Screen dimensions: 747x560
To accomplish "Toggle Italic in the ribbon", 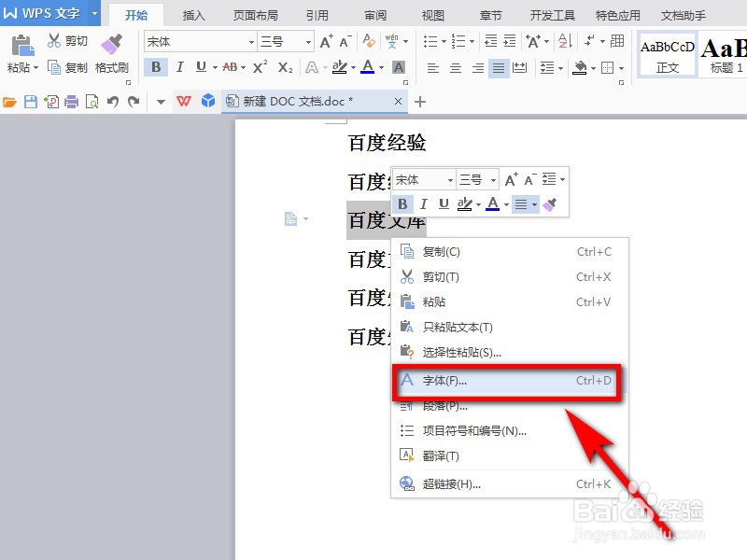I will (x=179, y=67).
